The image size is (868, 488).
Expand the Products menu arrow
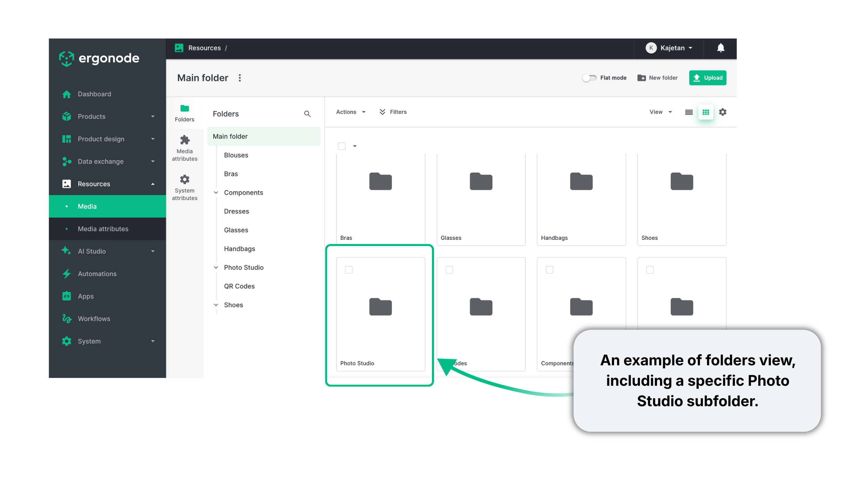pos(153,117)
